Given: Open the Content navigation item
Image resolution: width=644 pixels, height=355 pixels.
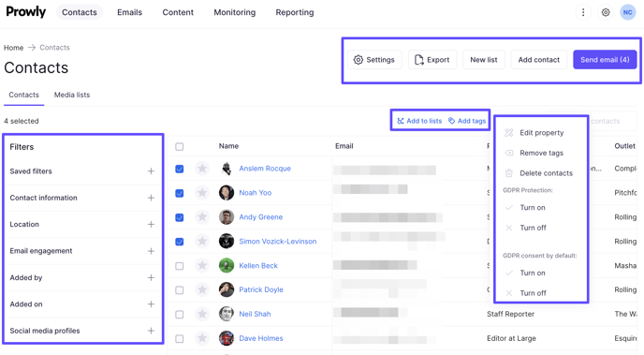Looking at the screenshot, I should [178, 12].
